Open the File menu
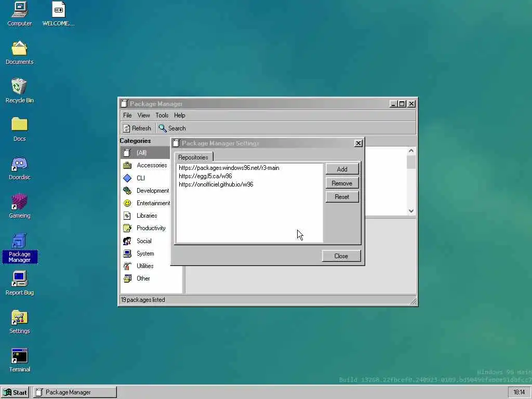Viewport: 532px width, 399px height. 127,115
